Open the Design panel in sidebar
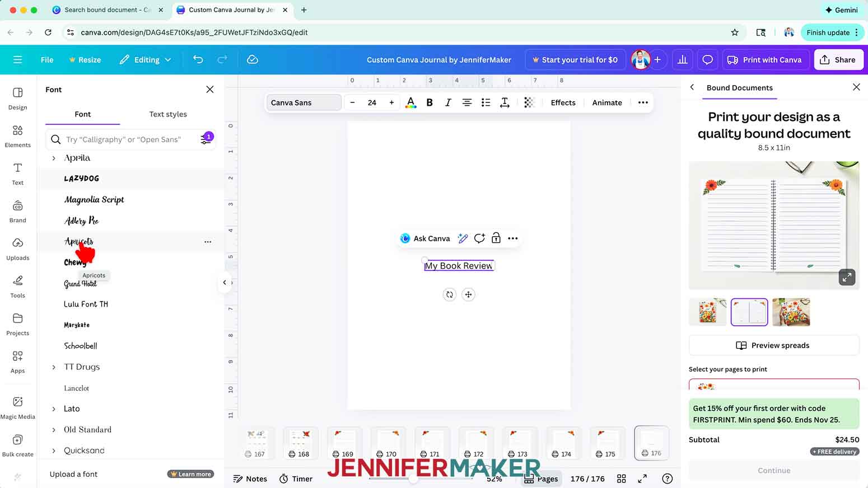The width and height of the screenshot is (868, 488). point(17,98)
